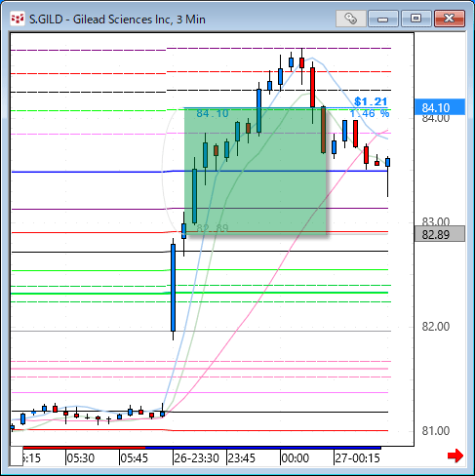Click the 1.46 % measurement text

click(370, 113)
